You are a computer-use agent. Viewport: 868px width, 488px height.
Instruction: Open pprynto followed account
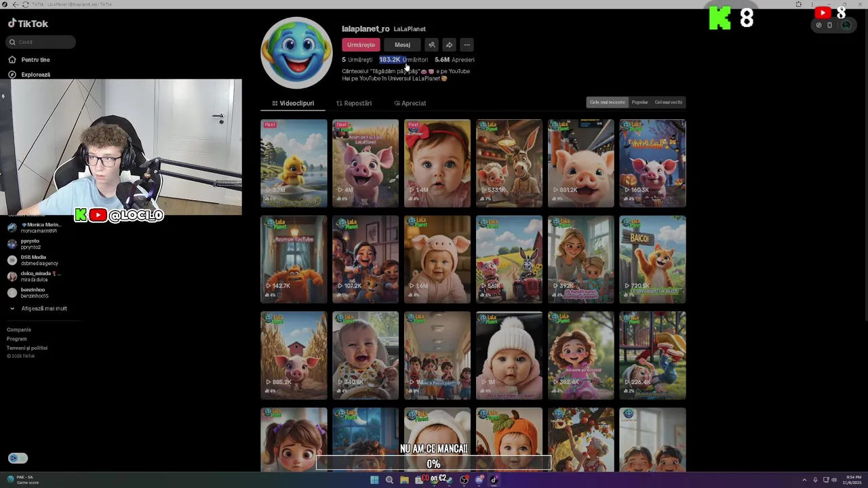[24, 244]
